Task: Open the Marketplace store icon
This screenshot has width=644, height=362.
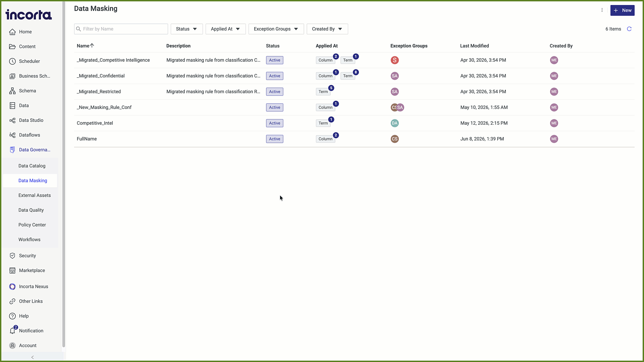Action: point(12,270)
